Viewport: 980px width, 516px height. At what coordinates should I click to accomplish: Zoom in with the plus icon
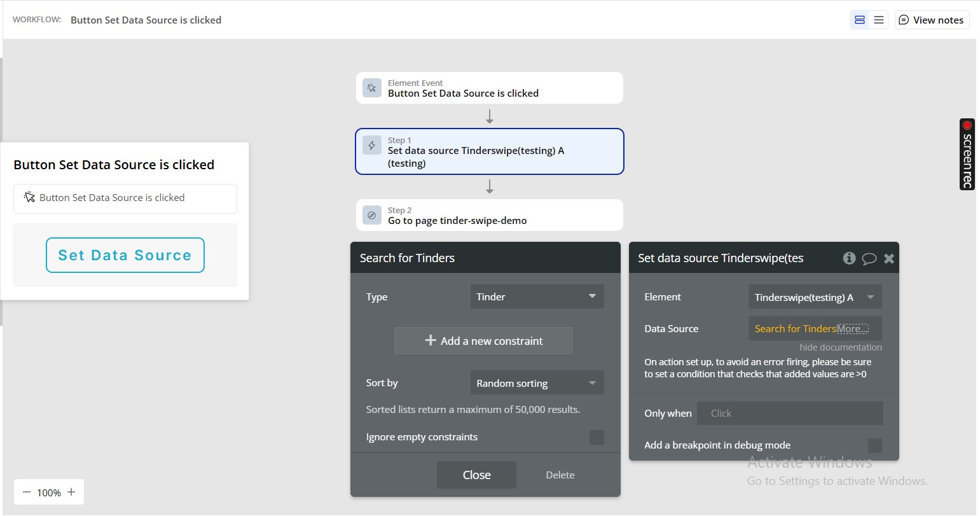click(x=71, y=492)
